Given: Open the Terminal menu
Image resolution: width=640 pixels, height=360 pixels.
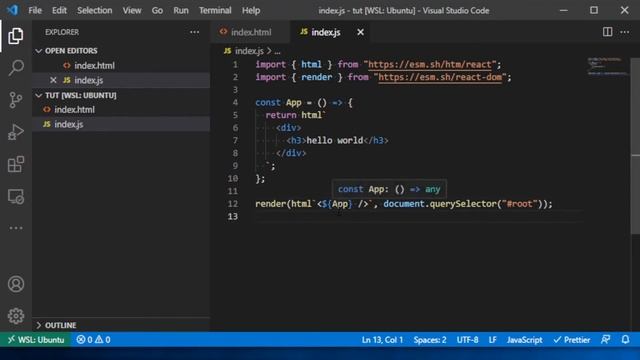Looking at the screenshot, I should pyautogui.click(x=215, y=10).
